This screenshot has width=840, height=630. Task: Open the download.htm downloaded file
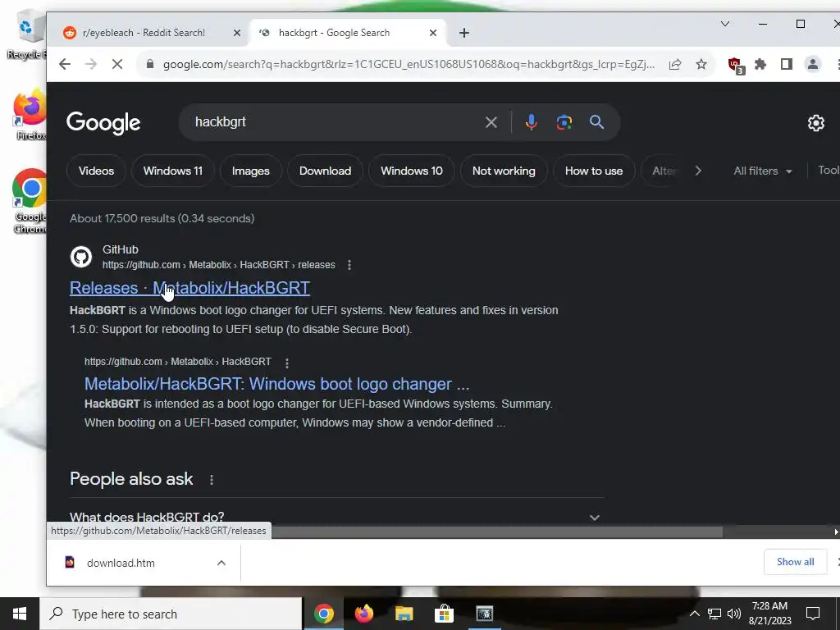pyautogui.click(x=121, y=563)
